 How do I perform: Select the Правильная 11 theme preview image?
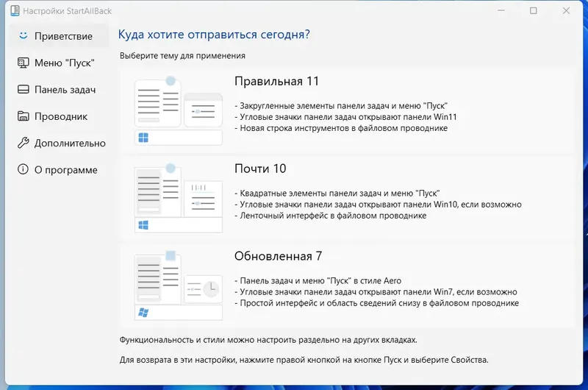coord(178,110)
